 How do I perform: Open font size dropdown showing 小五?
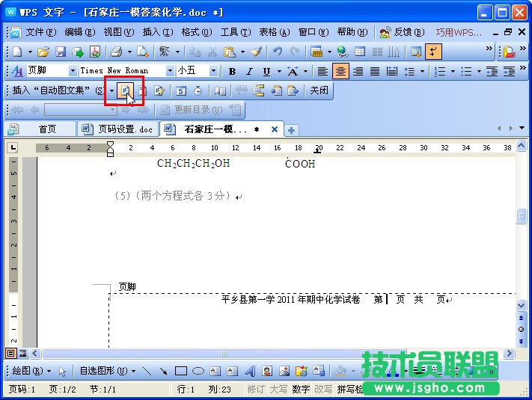tap(213, 71)
